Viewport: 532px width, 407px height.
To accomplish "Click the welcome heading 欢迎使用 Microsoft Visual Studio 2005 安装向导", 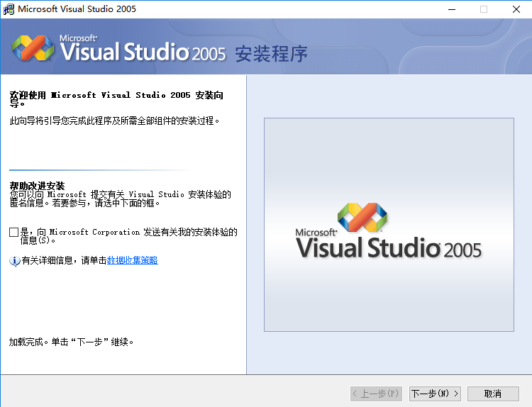I will pyautogui.click(x=116, y=99).
